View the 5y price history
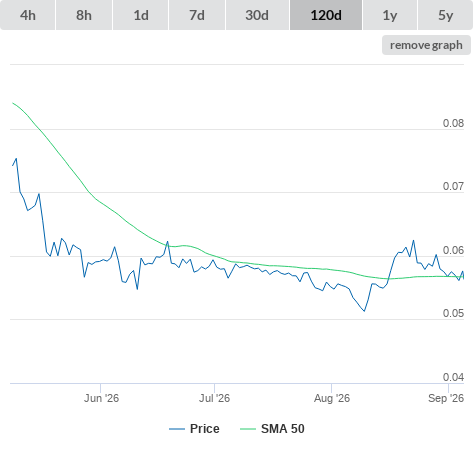The height and width of the screenshot is (455, 474). coord(445,15)
